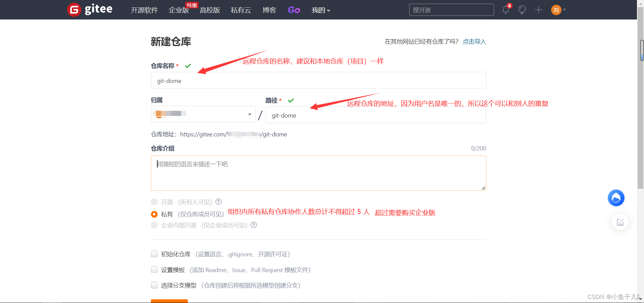Screen dimensions: 644x303
Task: Check the 选择分支模型 checkbox
Action: point(154,285)
